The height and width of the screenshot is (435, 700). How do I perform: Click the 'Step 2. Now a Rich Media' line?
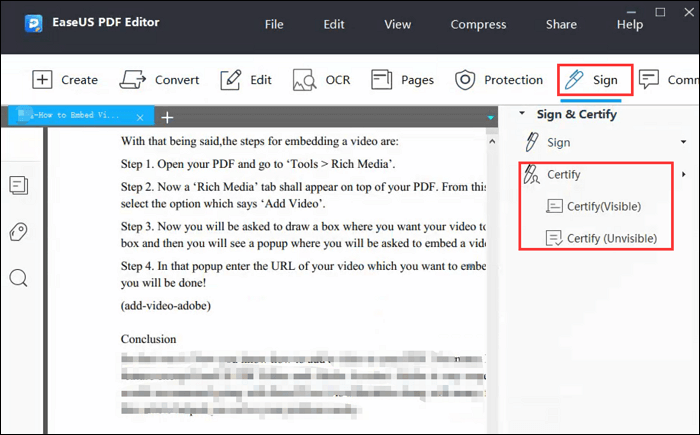(304, 187)
